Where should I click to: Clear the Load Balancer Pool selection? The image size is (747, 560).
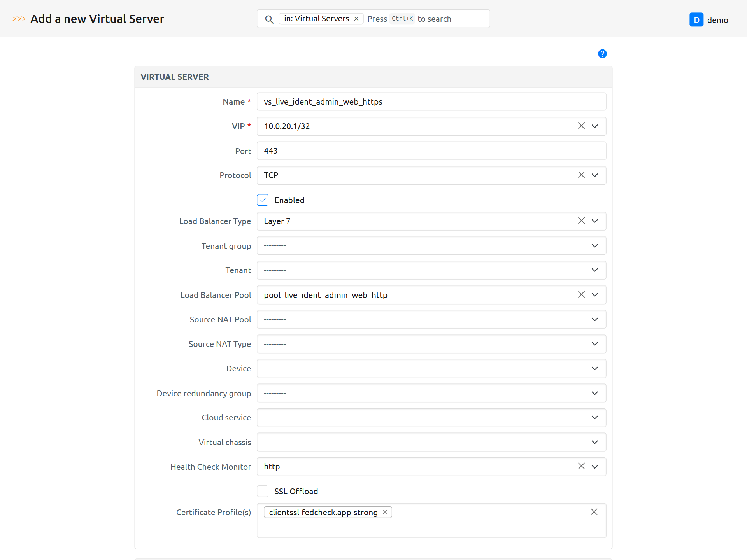581,295
